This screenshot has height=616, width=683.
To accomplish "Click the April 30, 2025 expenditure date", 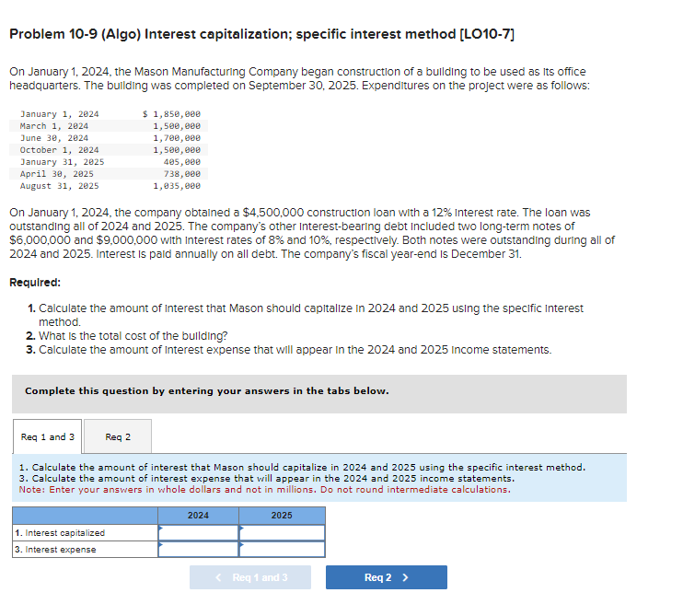I will 57,174.
